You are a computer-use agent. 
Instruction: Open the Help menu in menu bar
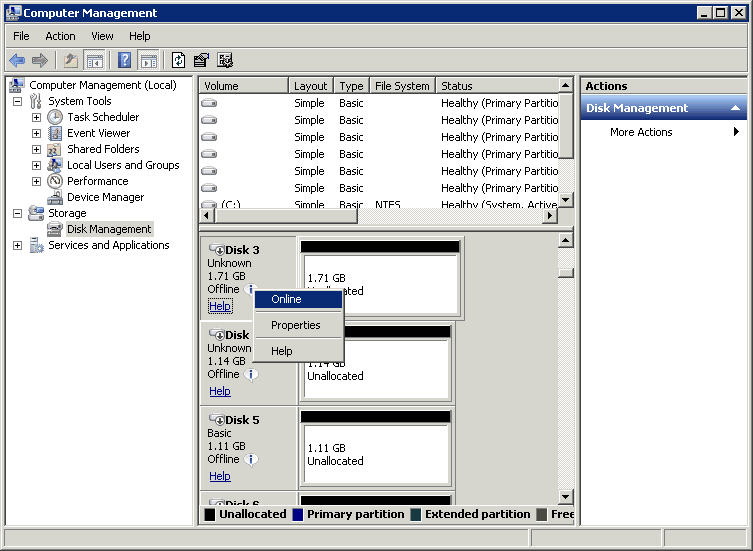click(140, 36)
